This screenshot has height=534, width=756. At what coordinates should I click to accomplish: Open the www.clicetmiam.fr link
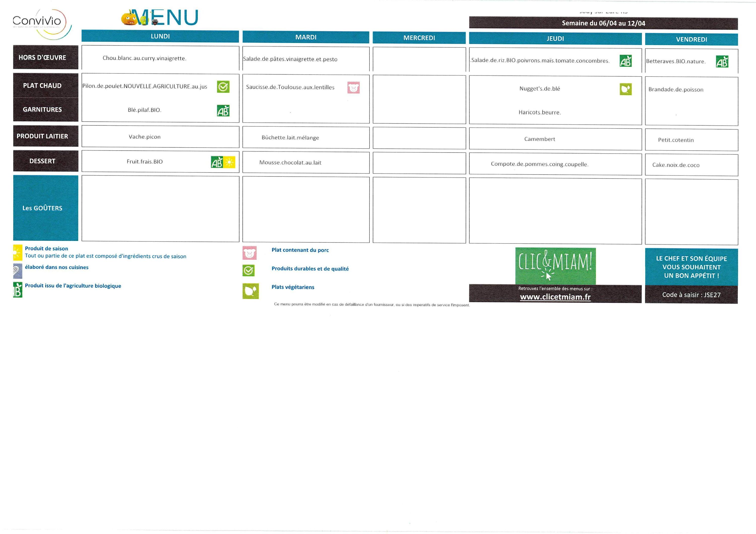pos(555,297)
